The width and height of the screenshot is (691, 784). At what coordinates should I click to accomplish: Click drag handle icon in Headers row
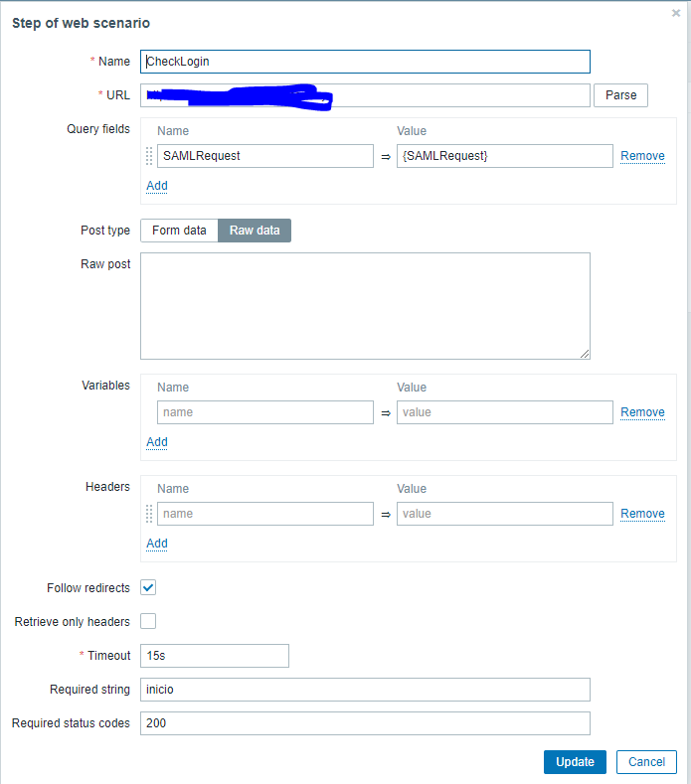[x=149, y=514]
